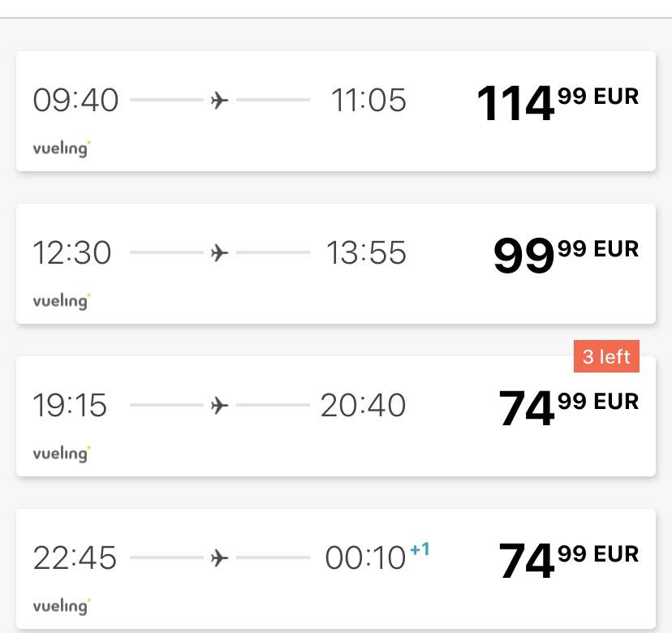
Task: Click the '3 left' badge
Action: pyautogui.click(x=606, y=356)
